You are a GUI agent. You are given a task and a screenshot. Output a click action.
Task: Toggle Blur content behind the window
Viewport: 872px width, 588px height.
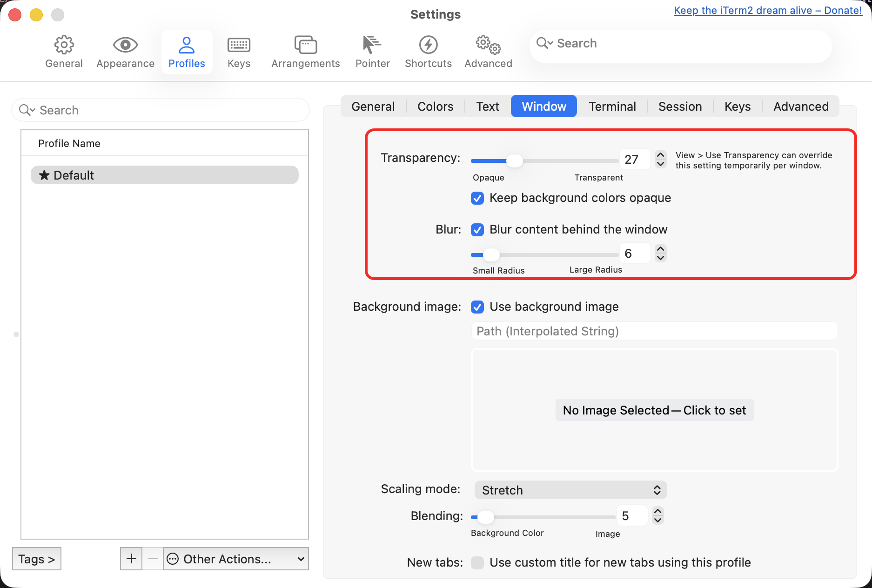[x=477, y=230]
